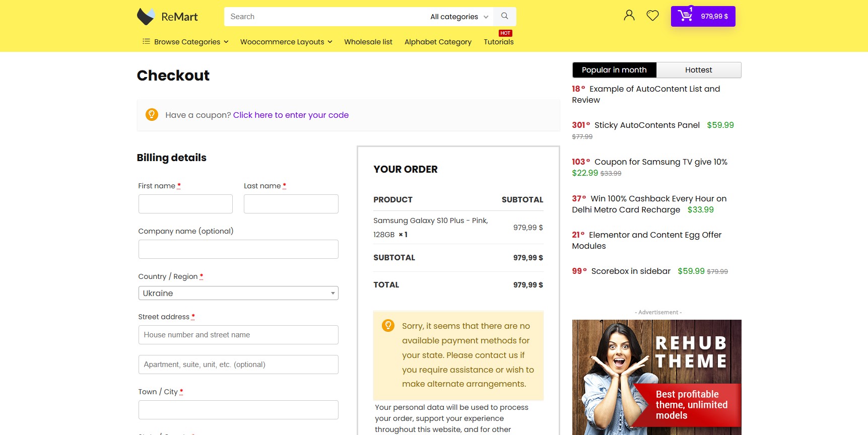The height and width of the screenshot is (435, 868).
Task: Focus the Search input field
Action: click(325, 17)
